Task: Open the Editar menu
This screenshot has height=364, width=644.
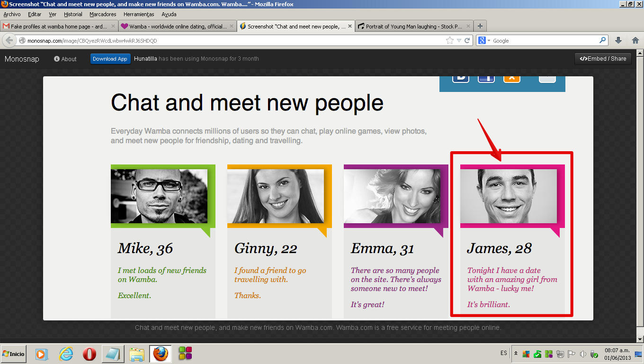Action: click(x=35, y=14)
